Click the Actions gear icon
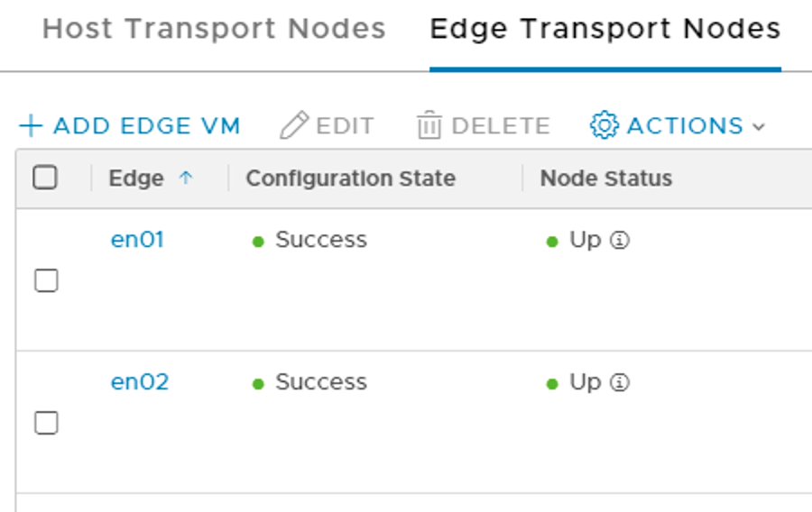 (x=604, y=125)
